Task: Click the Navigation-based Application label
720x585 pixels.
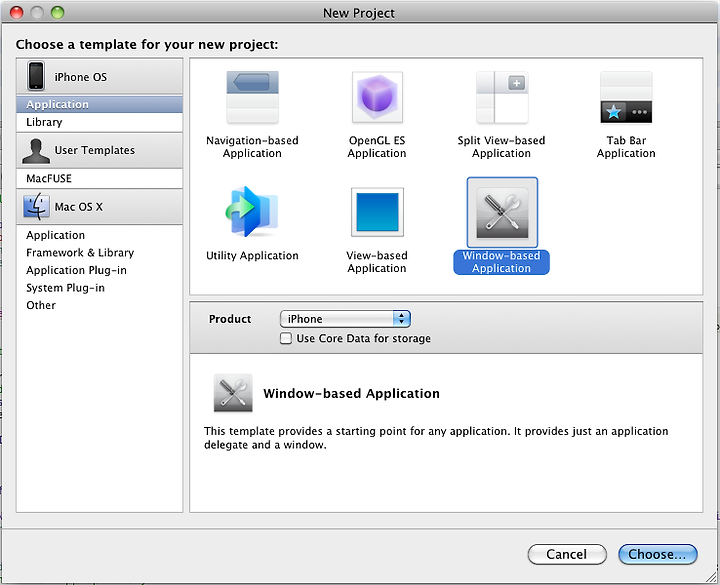Action: click(x=252, y=147)
